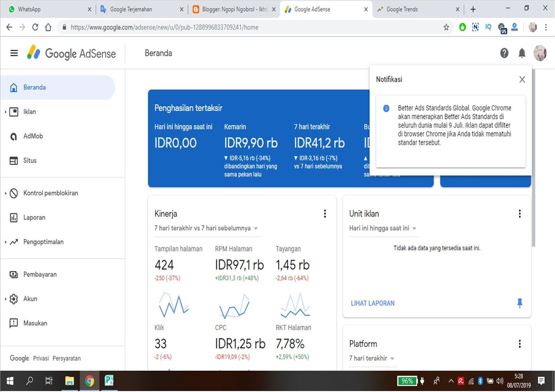Close the Google Trends tab
The width and height of the screenshot is (555, 392).
(x=458, y=9)
